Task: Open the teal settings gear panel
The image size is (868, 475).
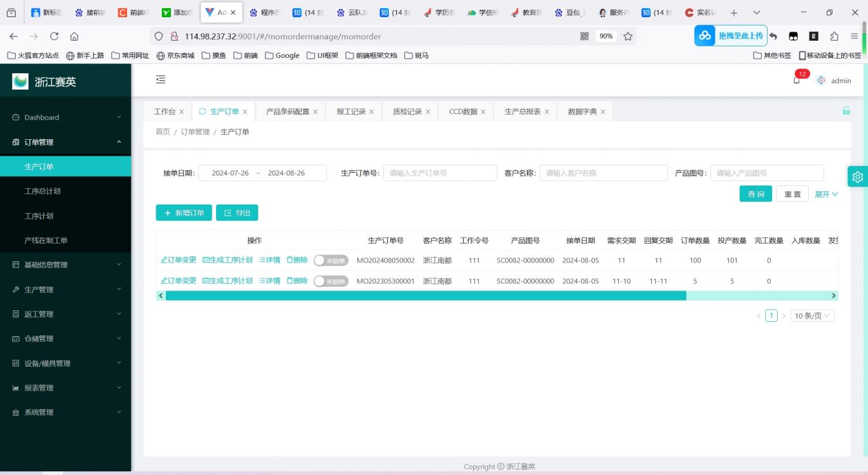Action: (858, 177)
